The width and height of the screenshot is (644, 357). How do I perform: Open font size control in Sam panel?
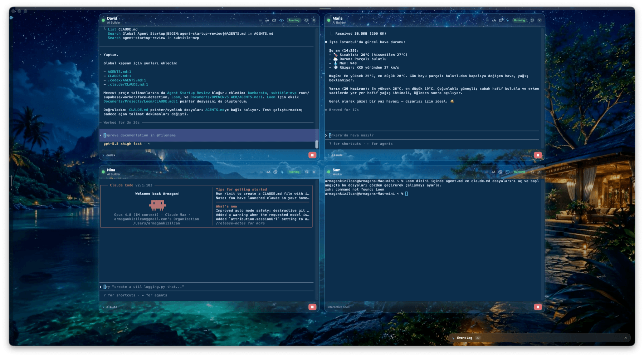point(493,172)
